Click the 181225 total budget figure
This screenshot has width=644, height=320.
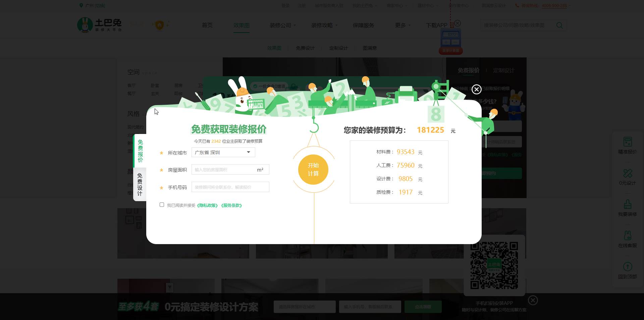coord(430,130)
